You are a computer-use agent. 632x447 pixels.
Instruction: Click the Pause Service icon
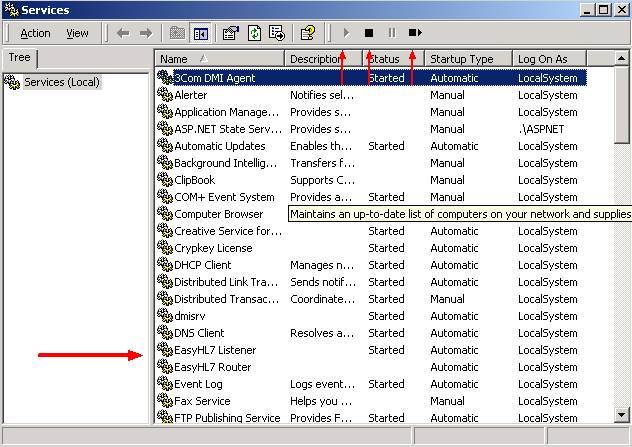tap(391, 33)
